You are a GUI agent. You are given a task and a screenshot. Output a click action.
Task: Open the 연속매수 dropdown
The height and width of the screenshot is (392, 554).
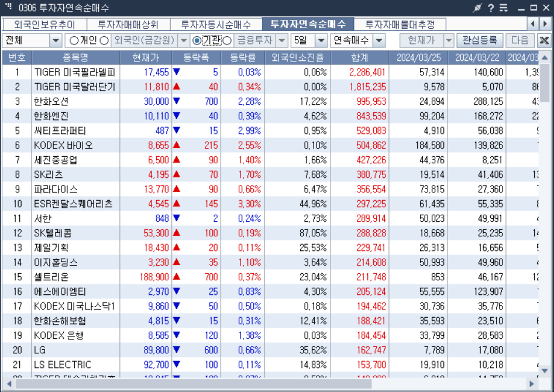378,40
